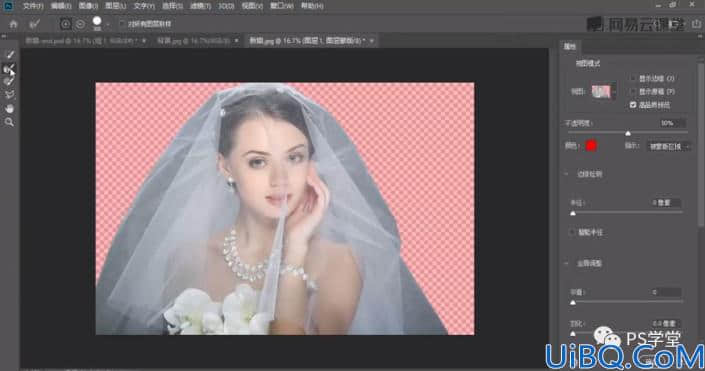
Task: Click the bride image on canvas
Action: [285, 208]
